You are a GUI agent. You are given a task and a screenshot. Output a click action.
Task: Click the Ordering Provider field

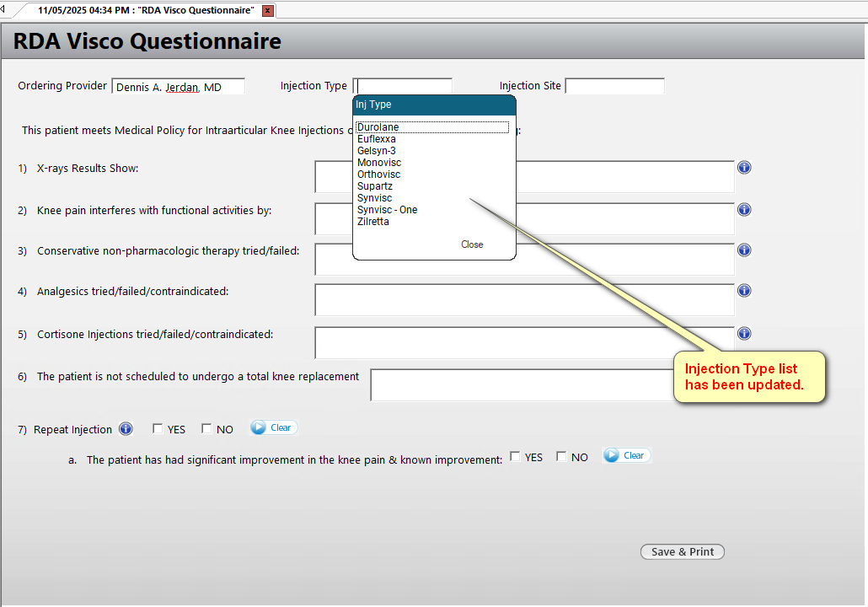[x=179, y=86]
